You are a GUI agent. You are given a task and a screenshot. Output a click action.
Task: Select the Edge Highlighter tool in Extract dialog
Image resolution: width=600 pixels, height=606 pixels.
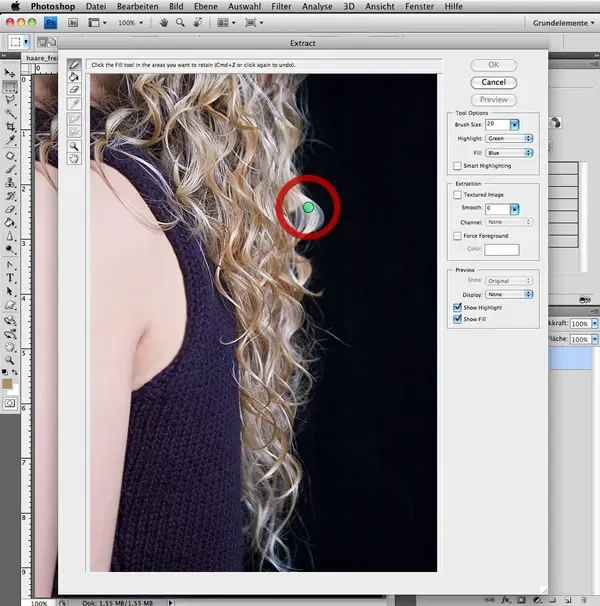[75, 64]
